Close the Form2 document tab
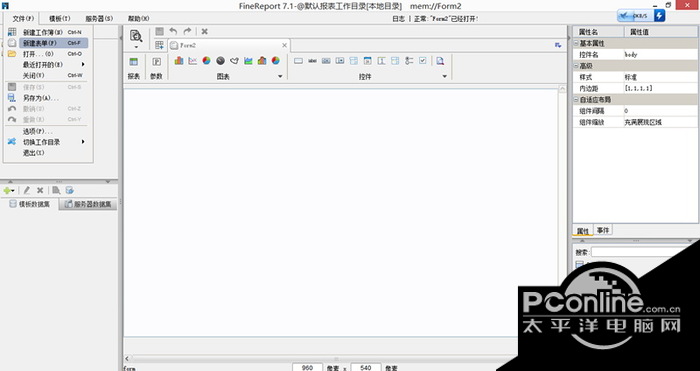This screenshot has width=700, height=371. (284, 46)
